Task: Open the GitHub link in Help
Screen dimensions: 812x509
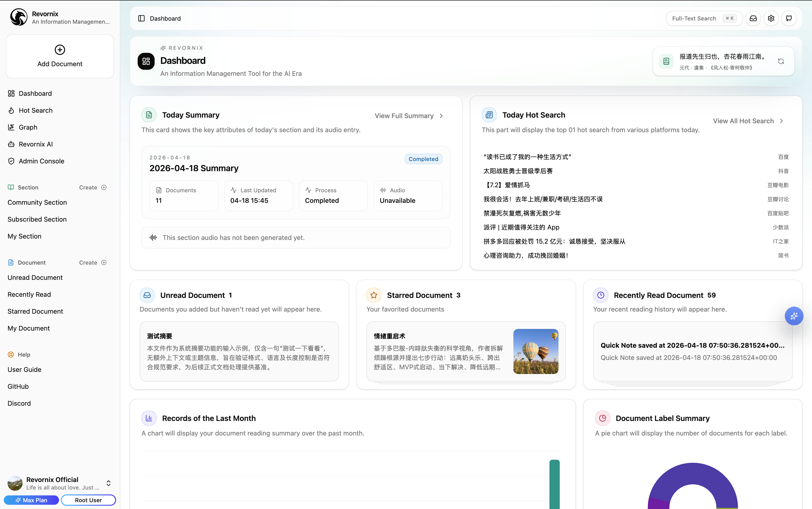Action: point(18,386)
